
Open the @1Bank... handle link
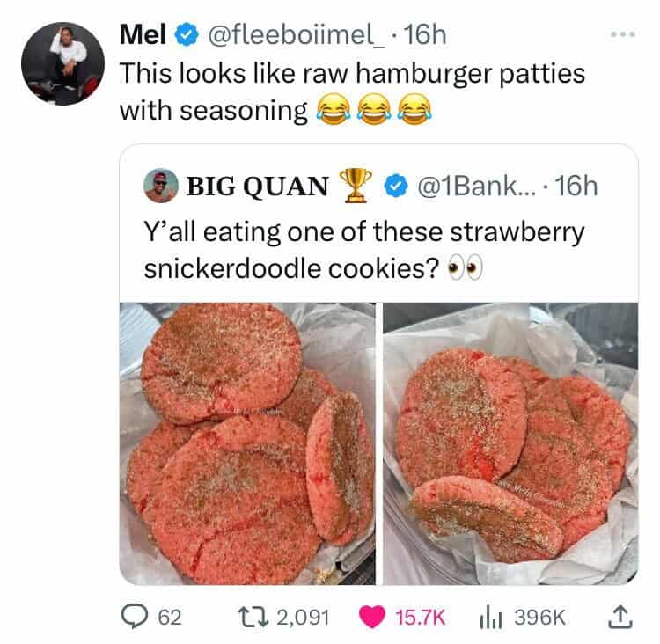point(476,186)
